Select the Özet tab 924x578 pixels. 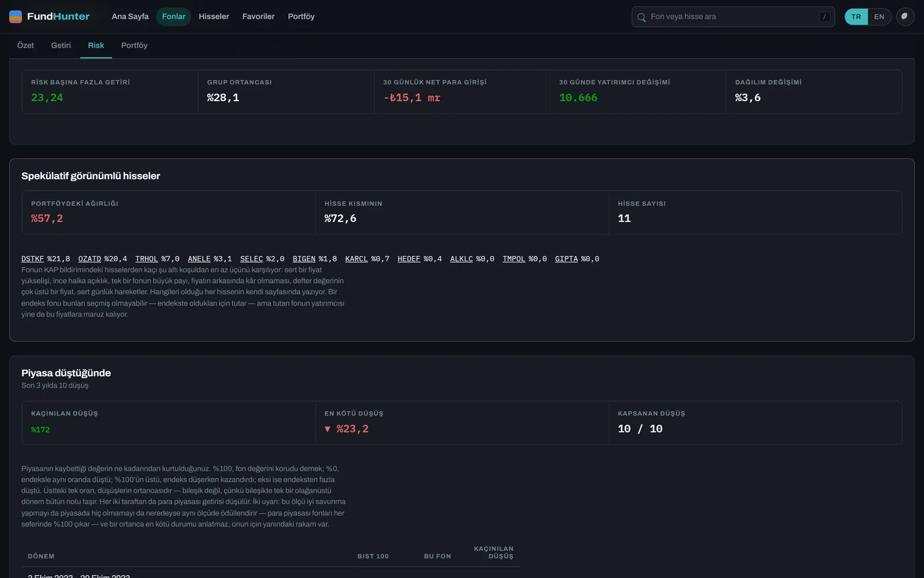25,45
